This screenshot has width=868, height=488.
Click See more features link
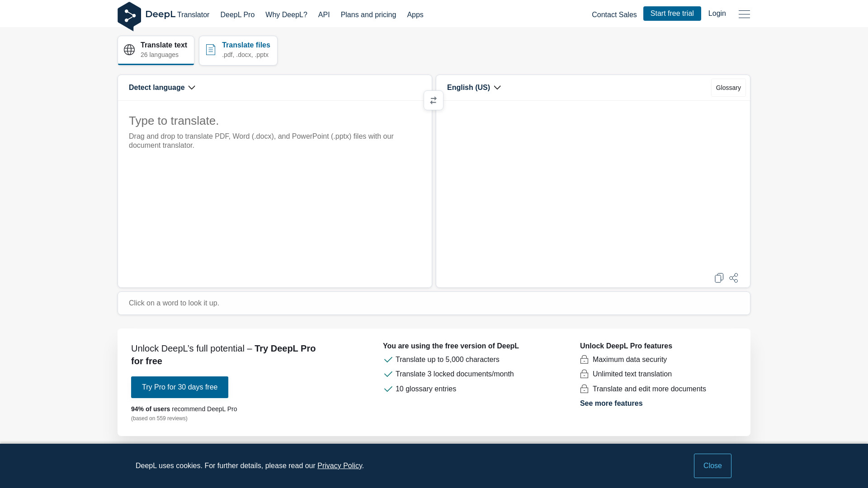click(x=611, y=404)
